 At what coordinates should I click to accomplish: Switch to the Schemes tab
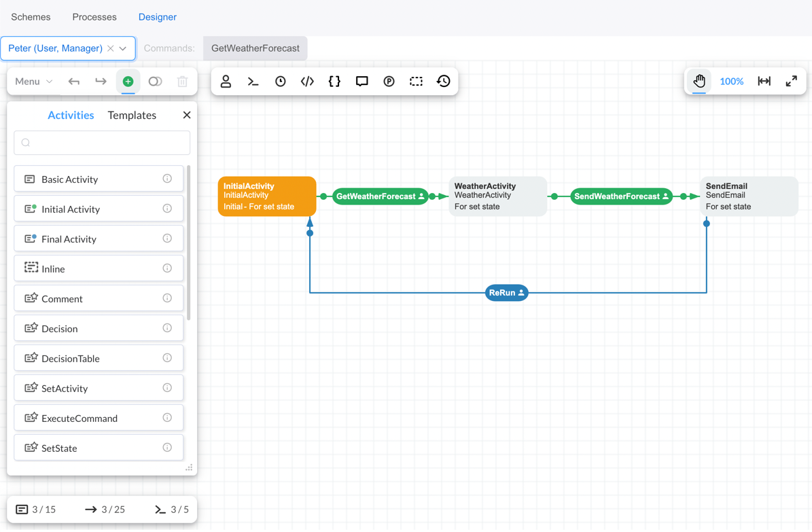coord(31,17)
